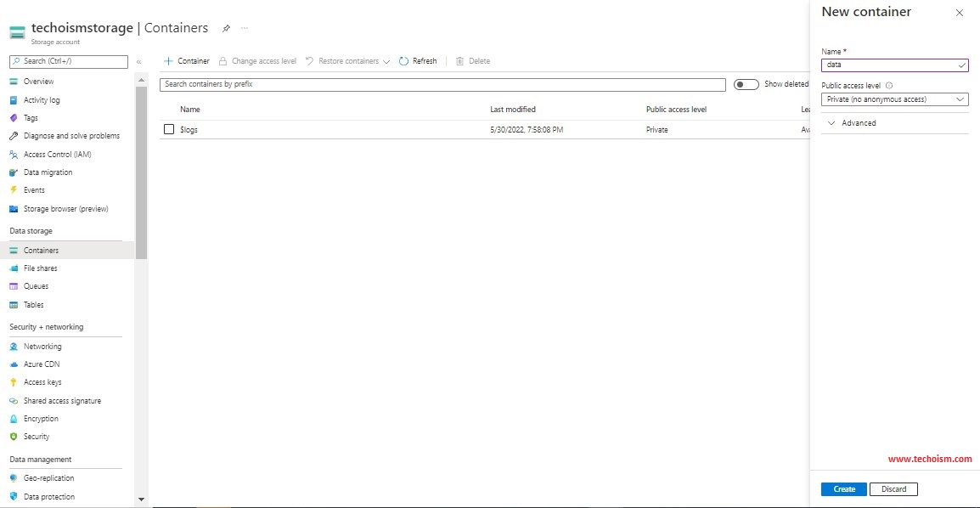Click Delete in the toolbar
This screenshot has width=980, height=508.
pos(473,61)
